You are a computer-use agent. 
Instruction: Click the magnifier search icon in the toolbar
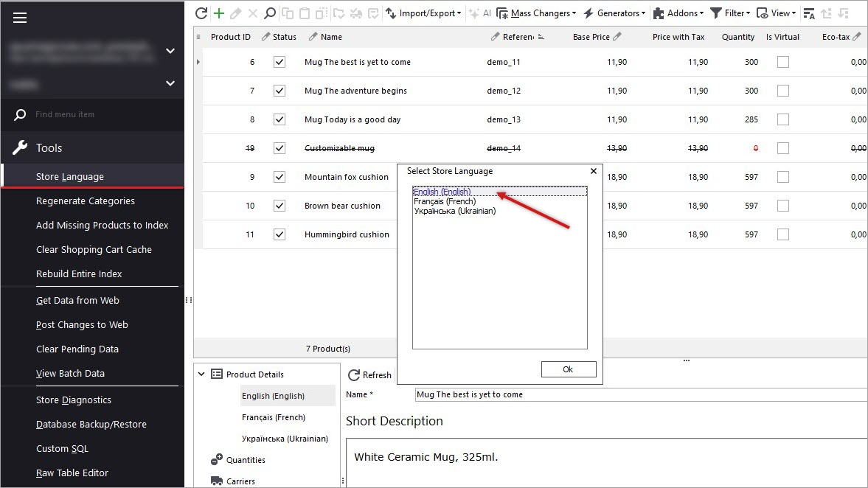tap(270, 13)
